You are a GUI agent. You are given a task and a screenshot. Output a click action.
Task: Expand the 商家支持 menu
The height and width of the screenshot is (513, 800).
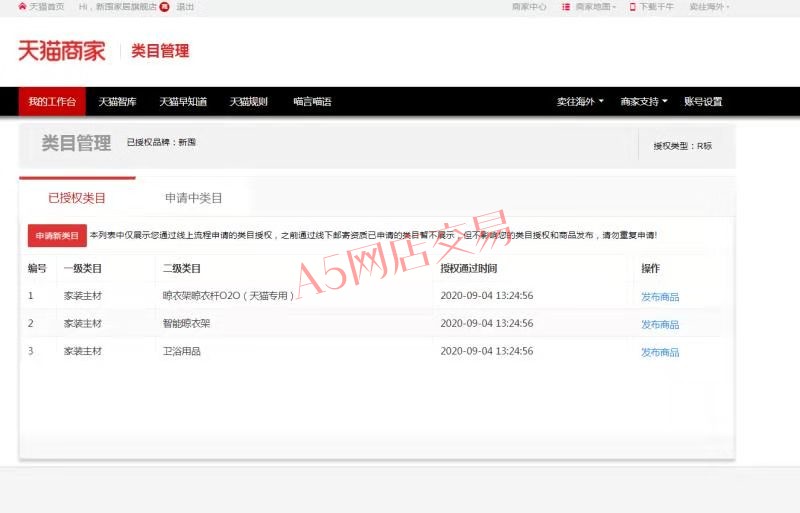(644, 102)
